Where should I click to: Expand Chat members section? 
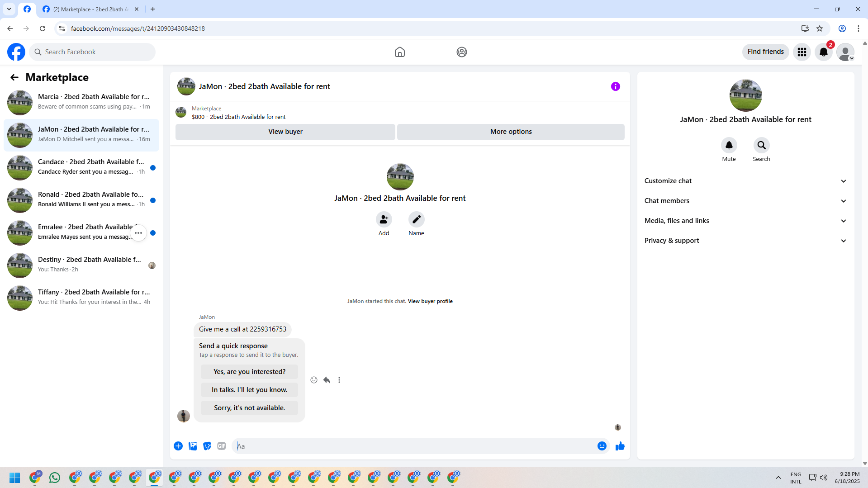pos(746,201)
